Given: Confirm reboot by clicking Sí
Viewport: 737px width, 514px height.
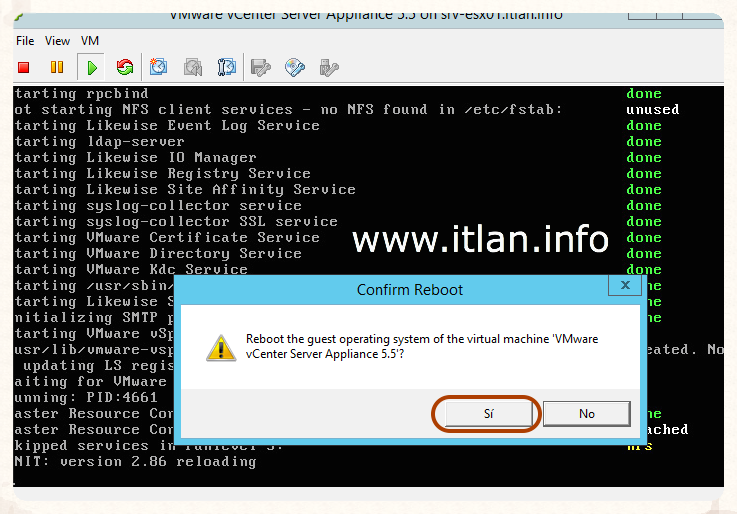Looking at the screenshot, I should coord(488,413).
